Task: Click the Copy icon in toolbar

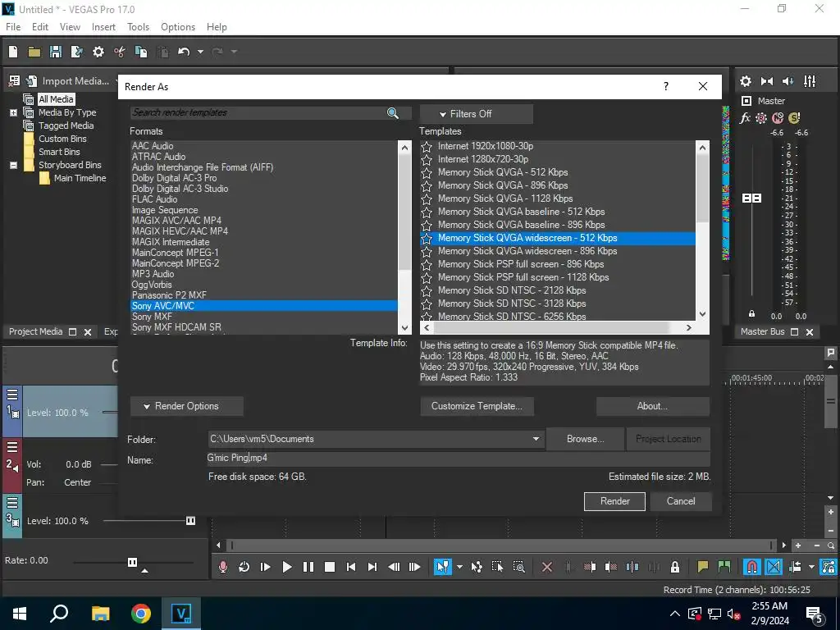Action: 141,52
